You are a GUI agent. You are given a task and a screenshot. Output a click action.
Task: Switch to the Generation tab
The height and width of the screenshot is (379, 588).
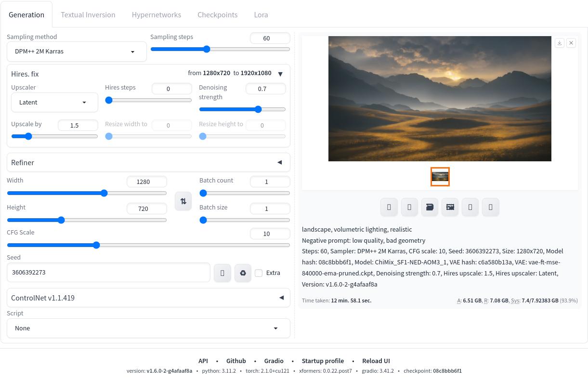[x=26, y=14]
